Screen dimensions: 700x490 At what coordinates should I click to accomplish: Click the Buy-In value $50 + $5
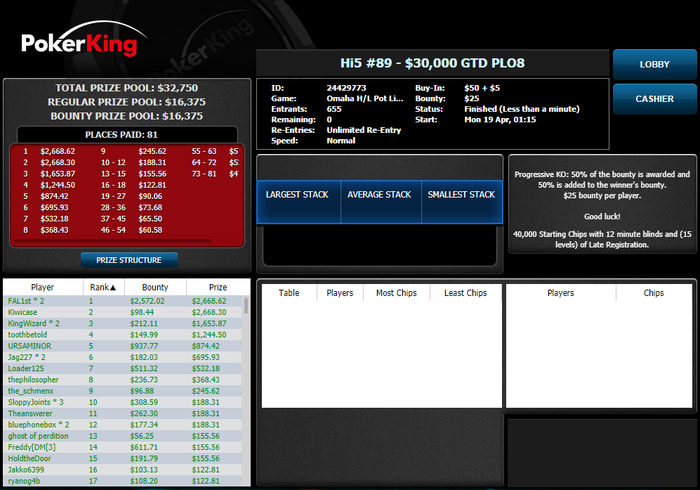482,88
